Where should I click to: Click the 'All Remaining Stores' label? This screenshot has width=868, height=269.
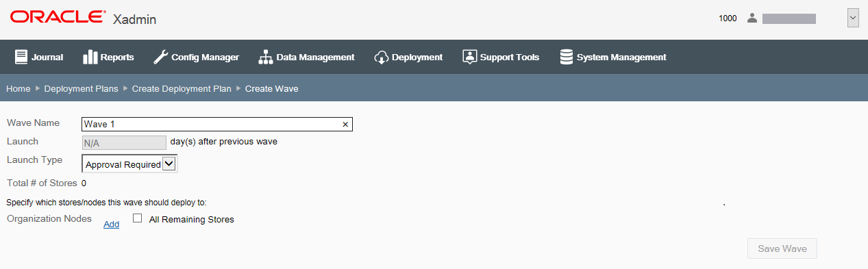(x=192, y=219)
